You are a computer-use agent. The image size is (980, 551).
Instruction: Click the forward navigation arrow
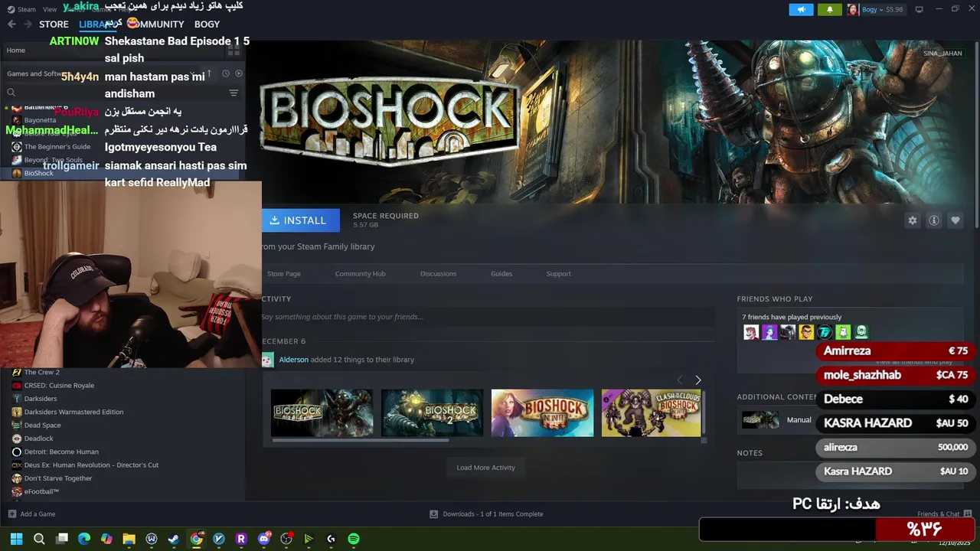[x=28, y=24]
